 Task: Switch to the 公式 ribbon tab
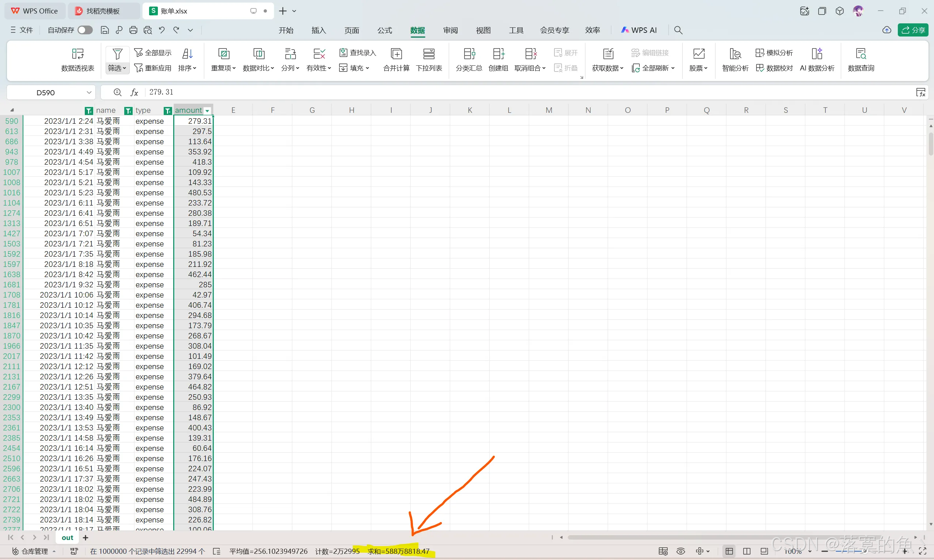pos(384,30)
